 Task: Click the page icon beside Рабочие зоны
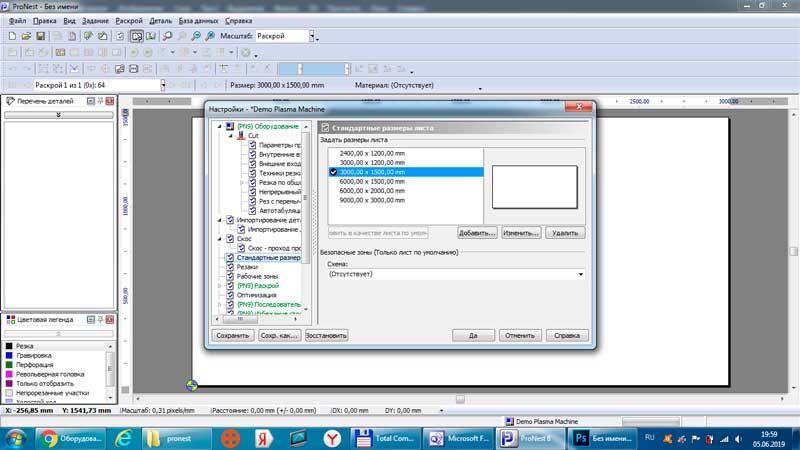click(230, 276)
